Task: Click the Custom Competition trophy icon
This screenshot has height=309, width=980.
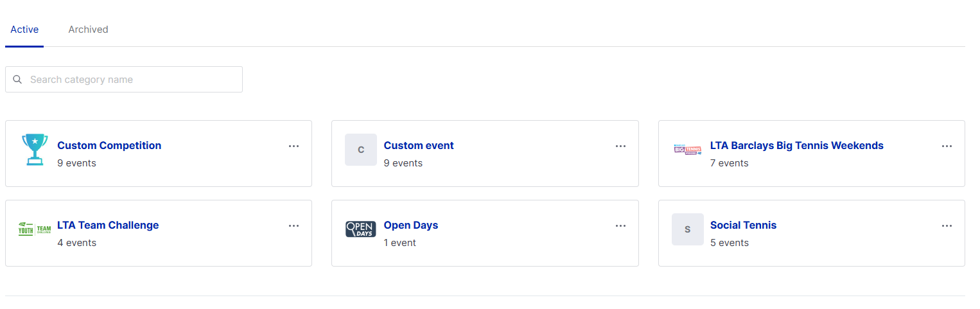Action: pos(35,150)
